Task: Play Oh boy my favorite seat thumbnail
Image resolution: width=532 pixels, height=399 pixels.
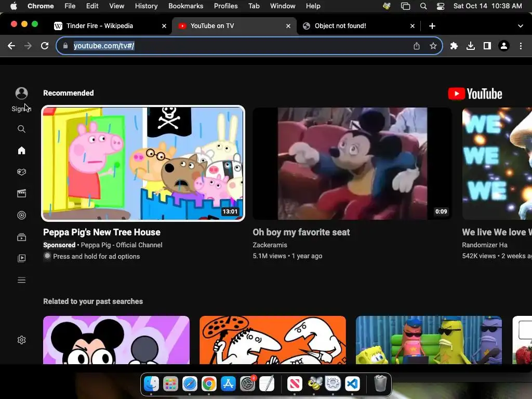Action: click(353, 164)
